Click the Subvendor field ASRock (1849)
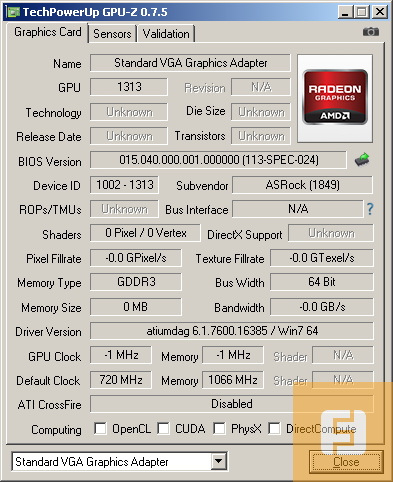Viewport: 393px width, 482px height. pos(303,185)
